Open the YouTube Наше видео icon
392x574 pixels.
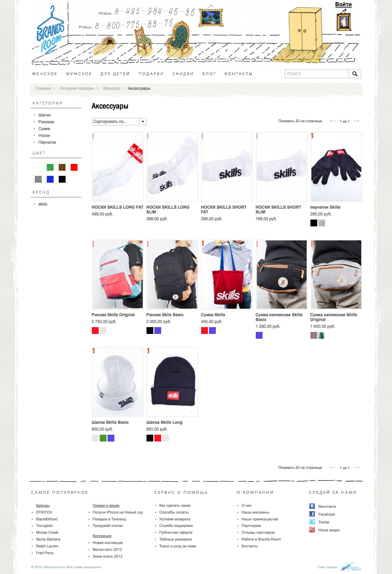coord(312,530)
